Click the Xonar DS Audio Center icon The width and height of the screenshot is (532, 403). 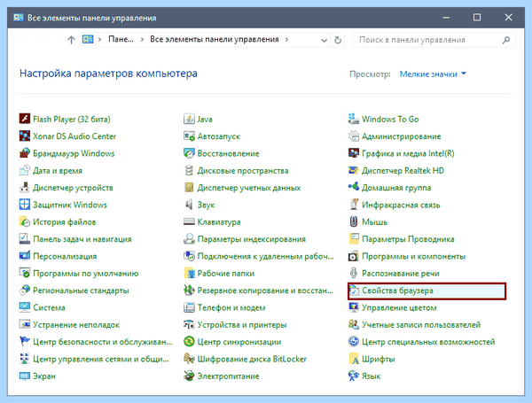[25, 136]
